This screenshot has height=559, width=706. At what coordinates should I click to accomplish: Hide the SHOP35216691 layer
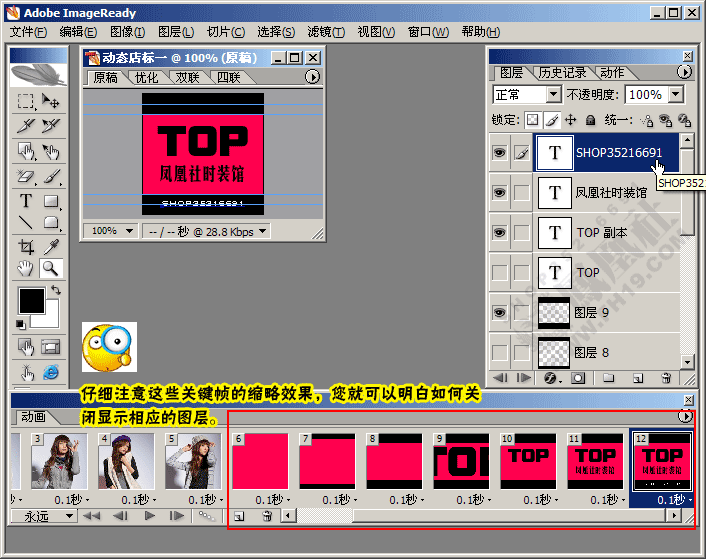pos(499,153)
